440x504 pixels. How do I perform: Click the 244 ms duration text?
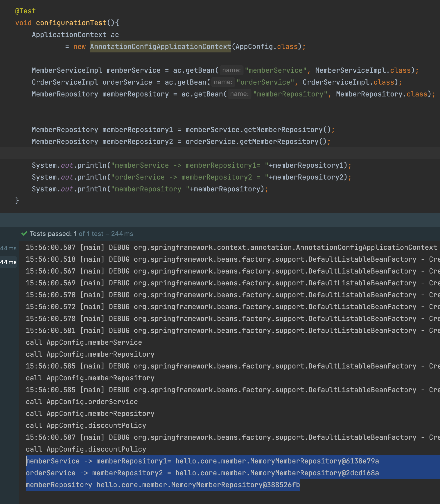coord(122,234)
